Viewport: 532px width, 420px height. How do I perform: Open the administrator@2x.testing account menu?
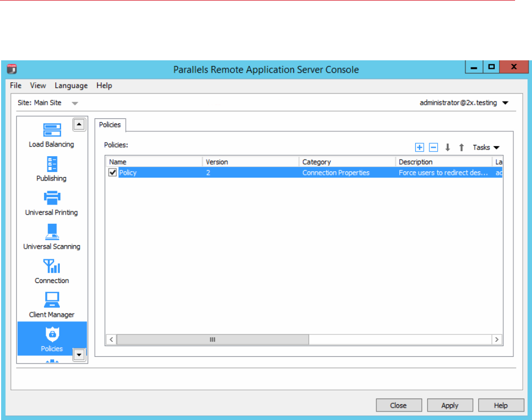pyautogui.click(x=464, y=103)
